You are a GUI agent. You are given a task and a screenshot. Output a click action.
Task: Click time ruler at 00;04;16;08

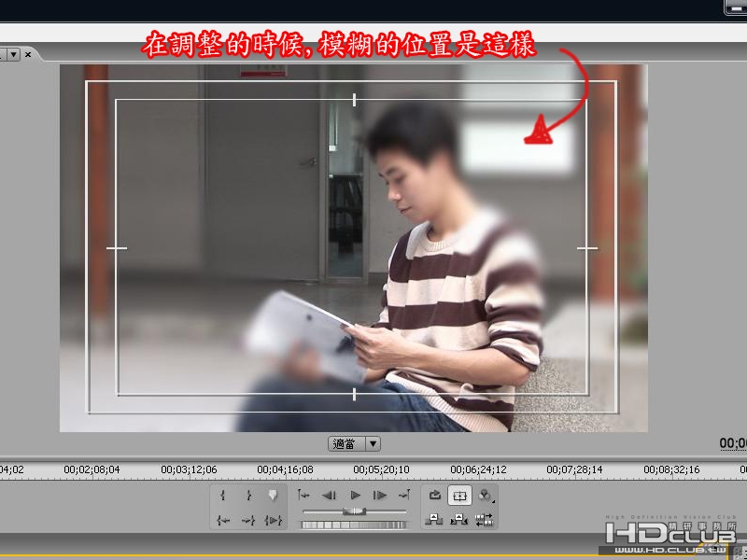(x=286, y=469)
